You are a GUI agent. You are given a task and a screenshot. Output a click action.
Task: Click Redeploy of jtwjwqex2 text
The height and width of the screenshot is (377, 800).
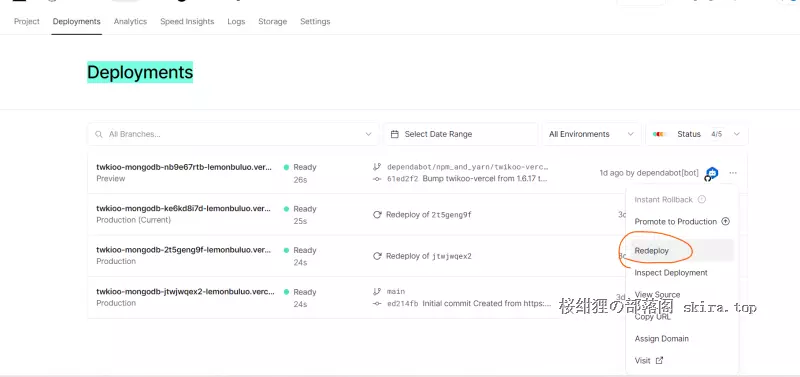coord(429,256)
